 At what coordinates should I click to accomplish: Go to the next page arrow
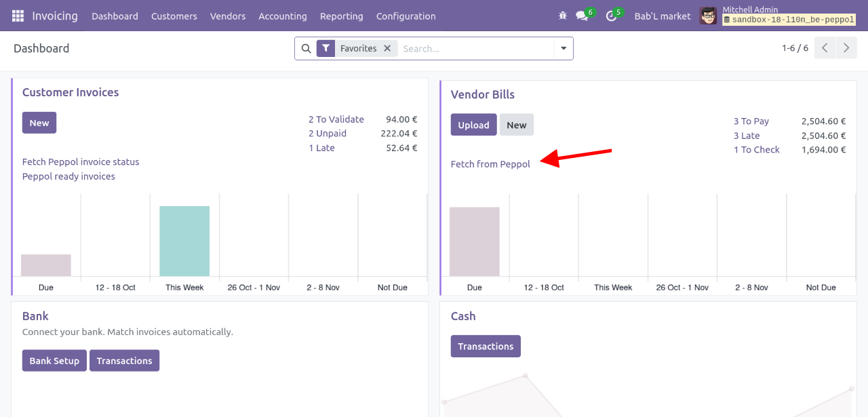coord(846,48)
